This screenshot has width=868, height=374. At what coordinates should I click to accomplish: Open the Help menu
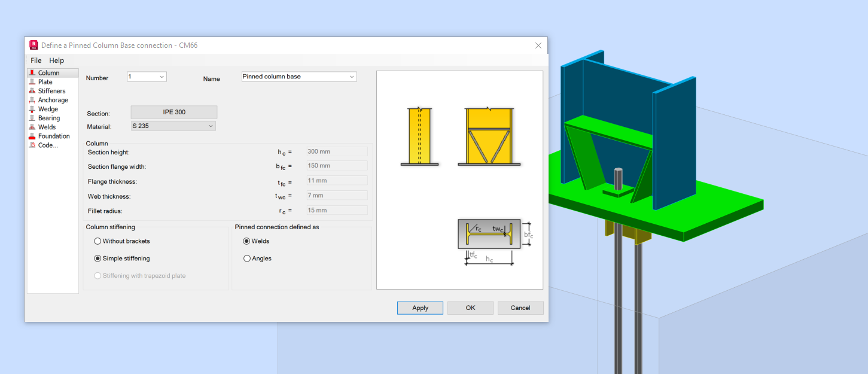click(x=56, y=60)
